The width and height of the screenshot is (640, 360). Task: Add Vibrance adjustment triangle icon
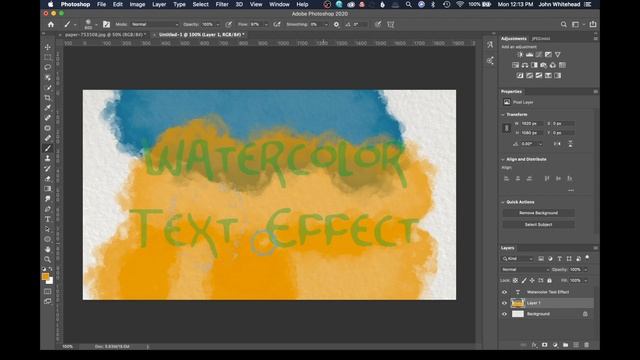[558, 55]
